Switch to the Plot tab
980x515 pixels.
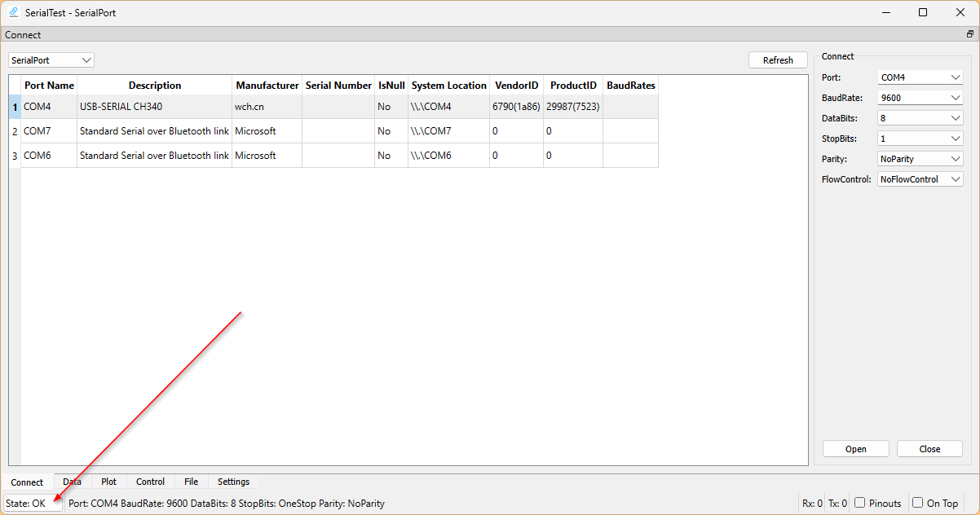[108, 482]
